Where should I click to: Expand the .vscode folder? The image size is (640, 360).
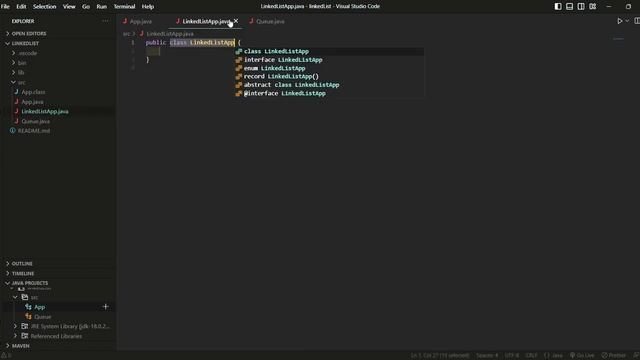[27, 53]
